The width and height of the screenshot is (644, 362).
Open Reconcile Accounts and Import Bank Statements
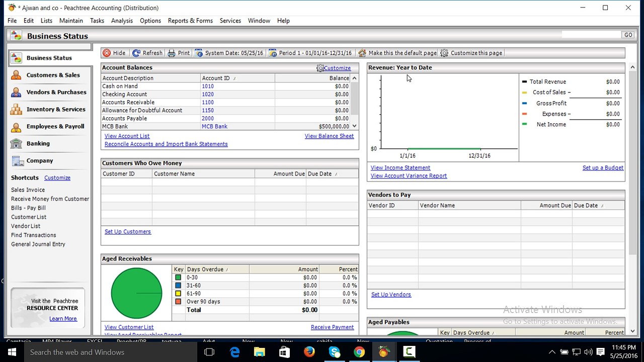[166, 144]
